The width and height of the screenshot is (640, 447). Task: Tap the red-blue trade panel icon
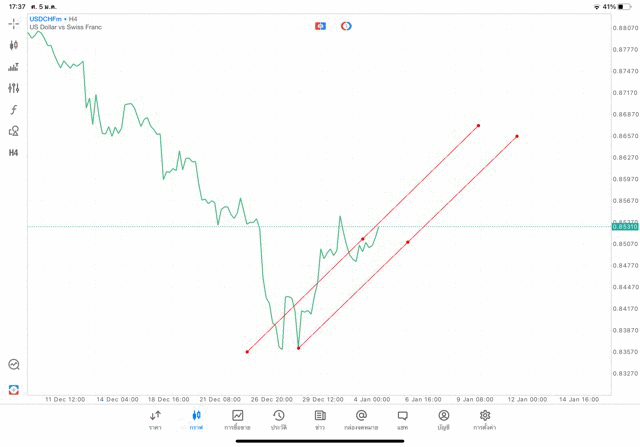[x=320, y=26]
